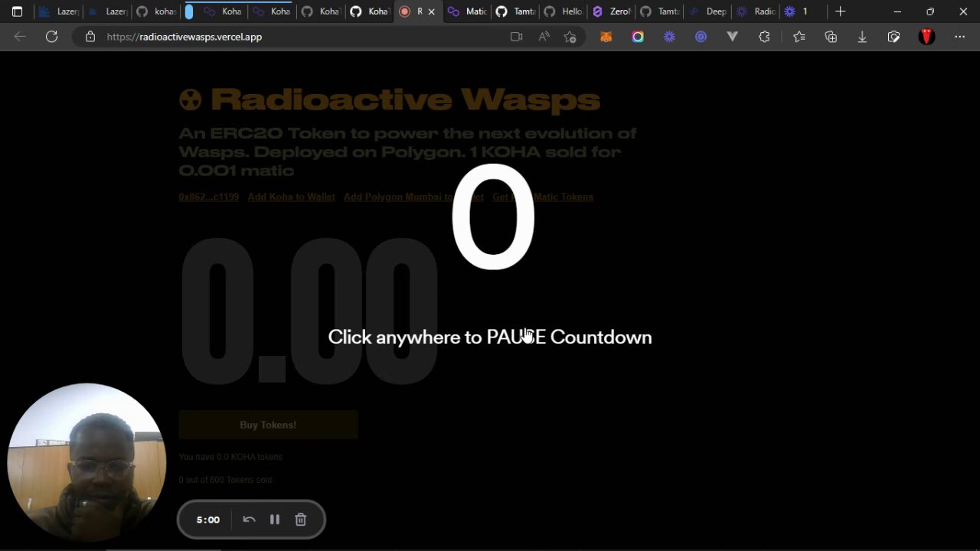Open the tab actions menu icon
The image size is (980, 551).
(17, 11)
